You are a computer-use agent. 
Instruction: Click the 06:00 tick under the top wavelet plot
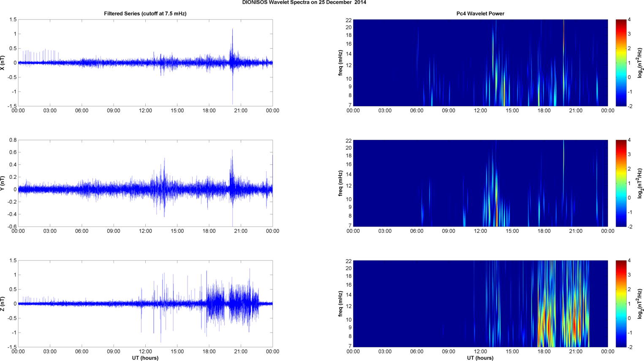click(x=417, y=111)
